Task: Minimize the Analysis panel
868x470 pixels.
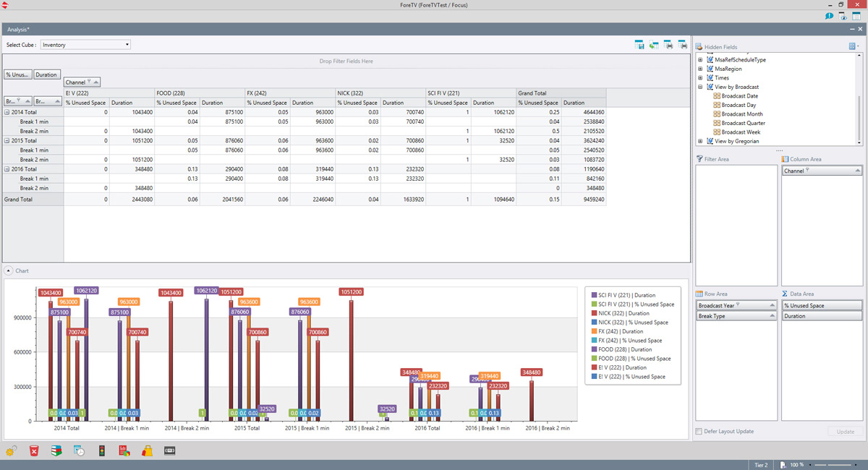Action: (851, 29)
